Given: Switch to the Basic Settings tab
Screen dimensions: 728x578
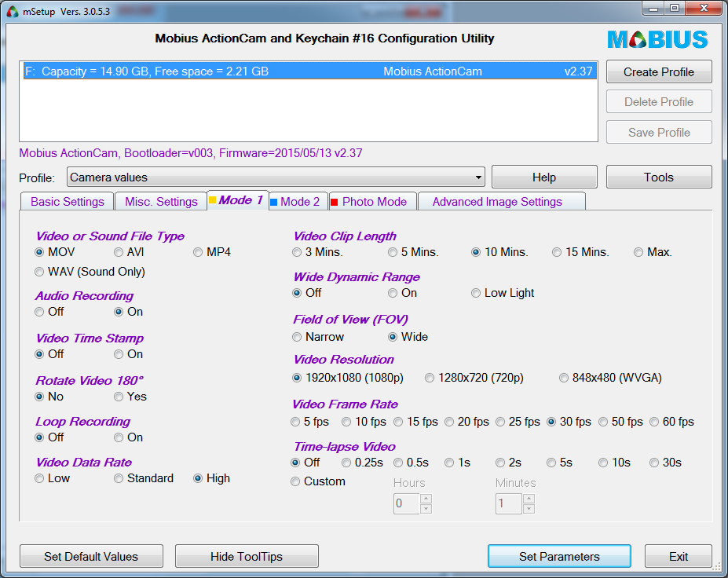Looking at the screenshot, I should pos(68,202).
